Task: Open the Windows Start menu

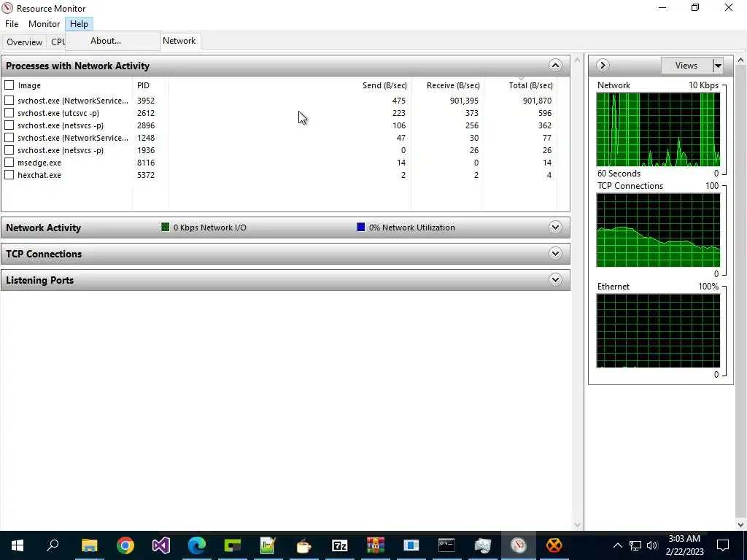Action: [x=18, y=545]
